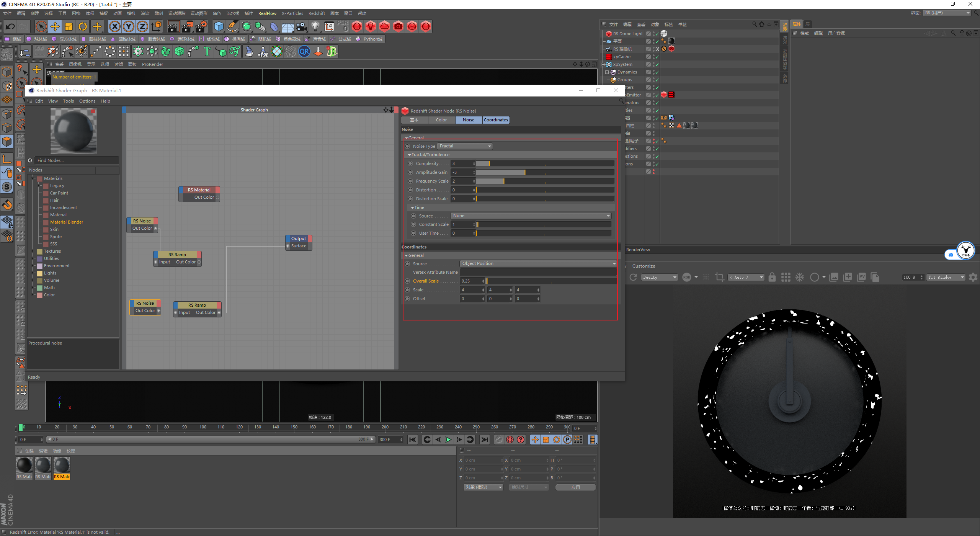The height and width of the screenshot is (536, 980).
Task: Adjust the Complexity slider
Action: (545, 164)
